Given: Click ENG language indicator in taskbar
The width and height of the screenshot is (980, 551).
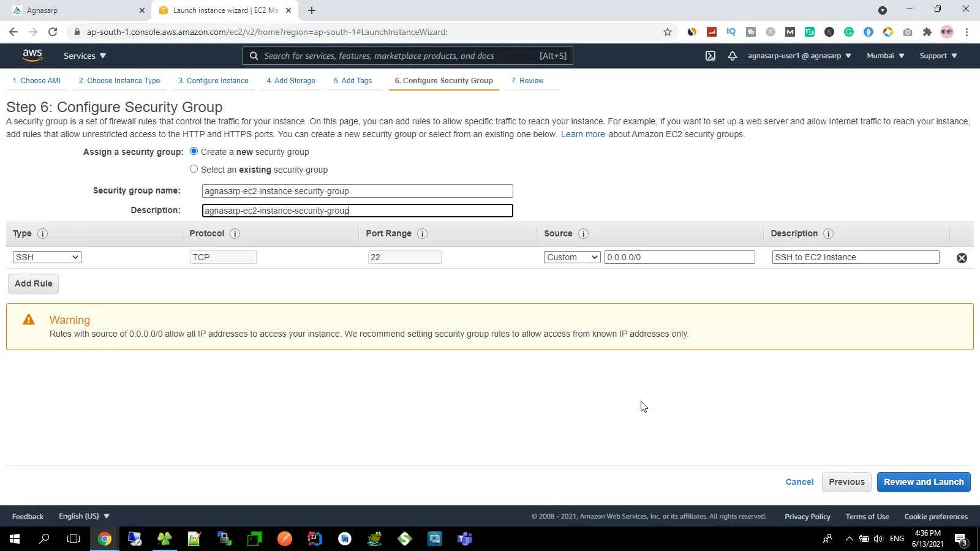Looking at the screenshot, I should [x=897, y=539].
